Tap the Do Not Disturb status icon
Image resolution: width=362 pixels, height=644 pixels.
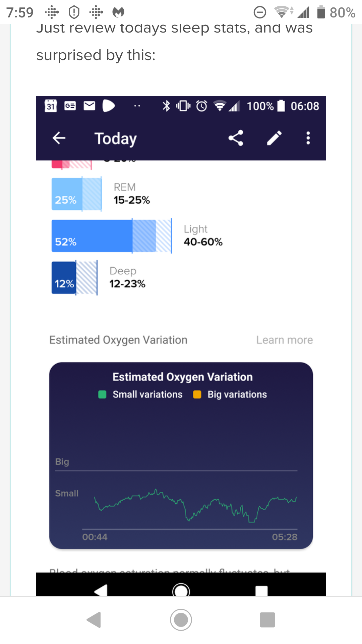click(x=260, y=12)
